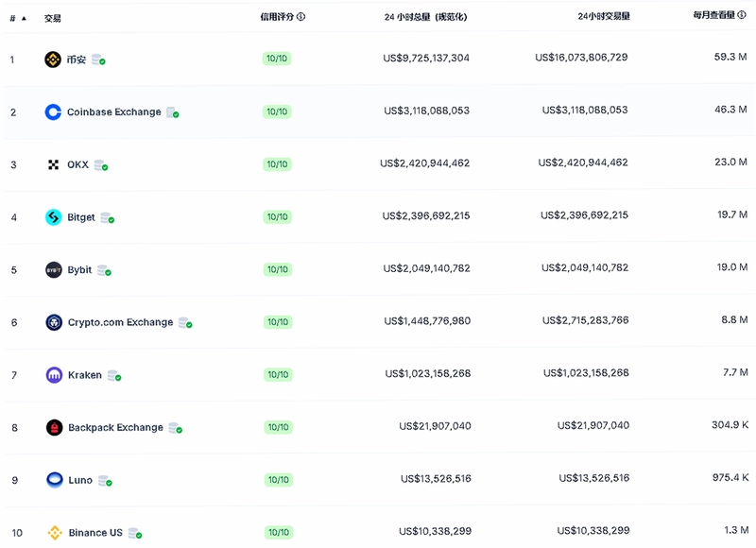Click the Backpack Exchange red logo icon

coord(55,427)
